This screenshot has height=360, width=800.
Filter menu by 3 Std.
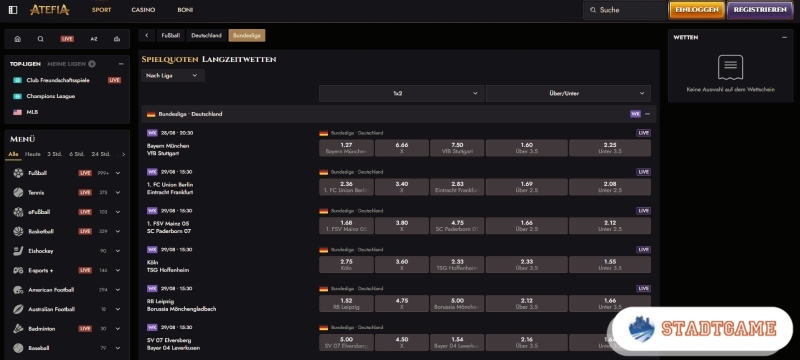click(55, 154)
